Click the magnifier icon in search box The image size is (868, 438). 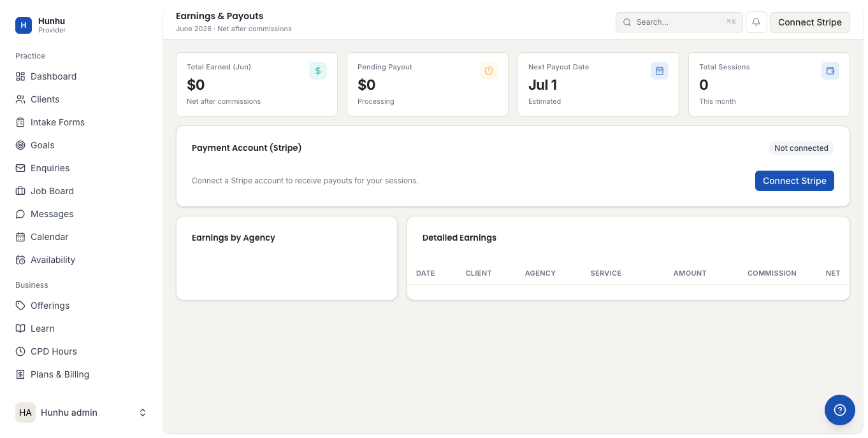point(628,22)
